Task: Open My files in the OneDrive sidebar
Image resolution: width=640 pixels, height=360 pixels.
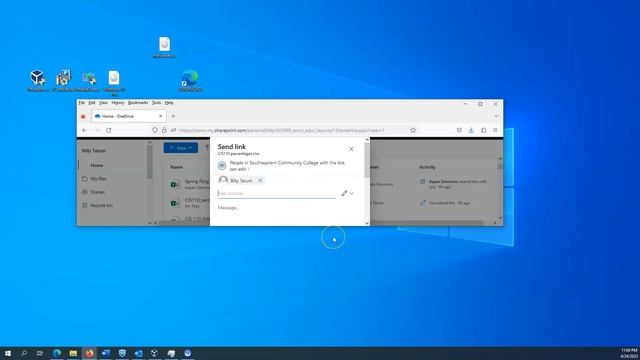Action: 98,179
